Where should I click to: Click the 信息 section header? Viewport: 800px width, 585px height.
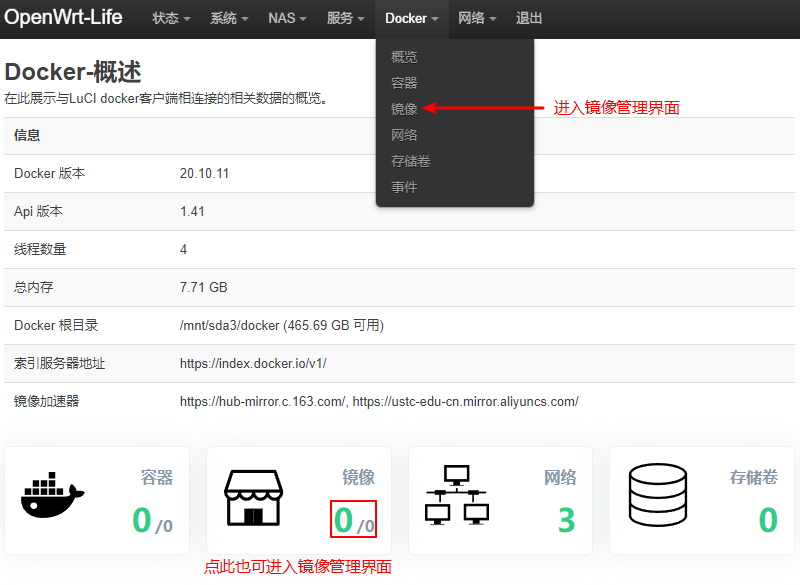(27, 136)
